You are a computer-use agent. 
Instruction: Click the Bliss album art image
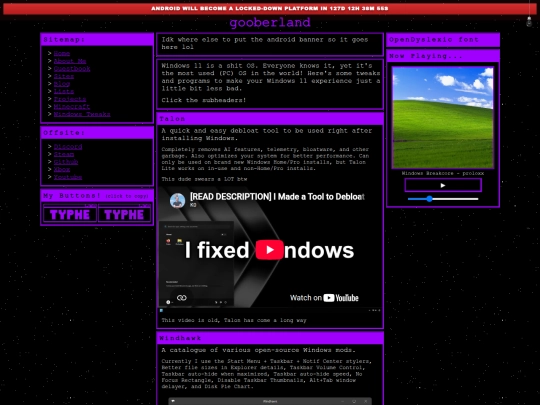(443, 117)
